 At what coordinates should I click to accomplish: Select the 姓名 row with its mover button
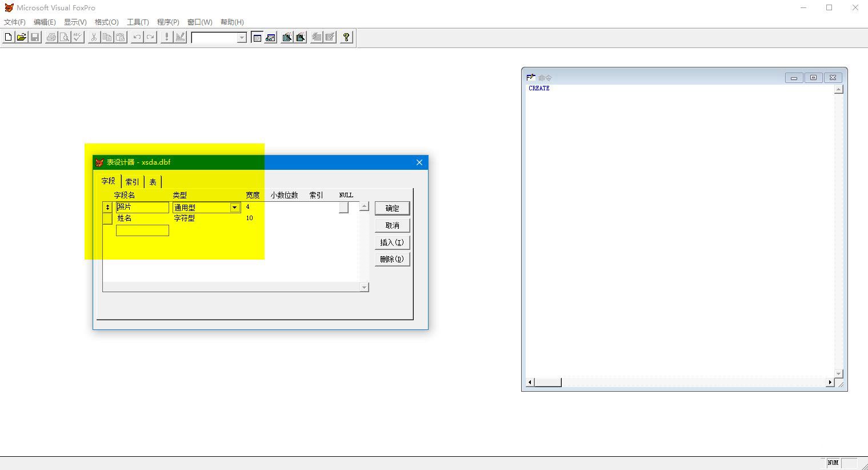tap(107, 218)
